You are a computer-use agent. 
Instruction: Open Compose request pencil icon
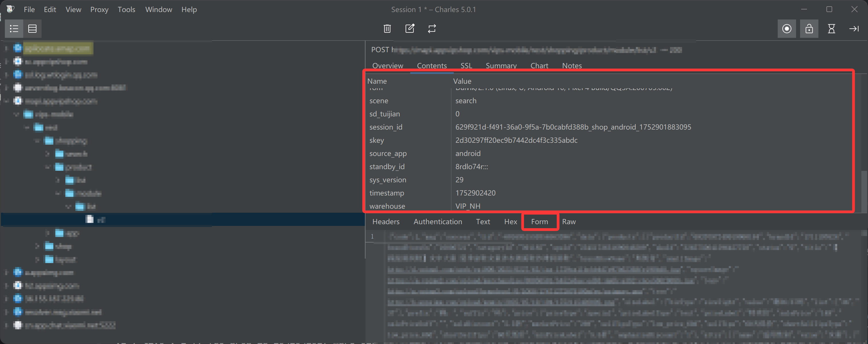pos(410,29)
